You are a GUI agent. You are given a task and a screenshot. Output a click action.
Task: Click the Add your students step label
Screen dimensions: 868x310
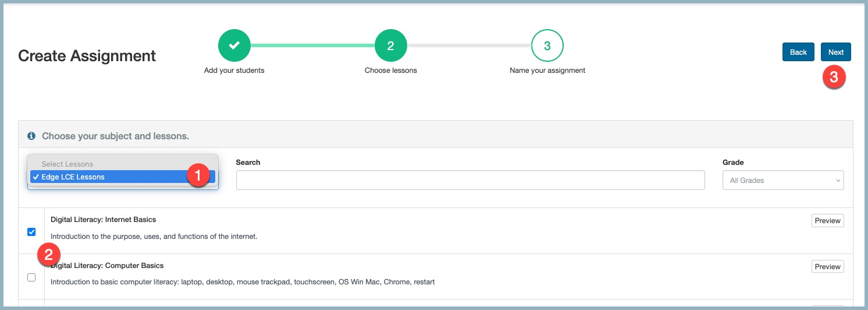(x=234, y=71)
